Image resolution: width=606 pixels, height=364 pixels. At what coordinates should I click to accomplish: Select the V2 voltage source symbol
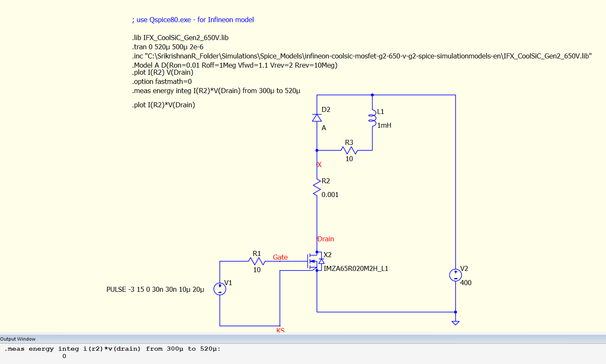pyautogui.click(x=455, y=275)
